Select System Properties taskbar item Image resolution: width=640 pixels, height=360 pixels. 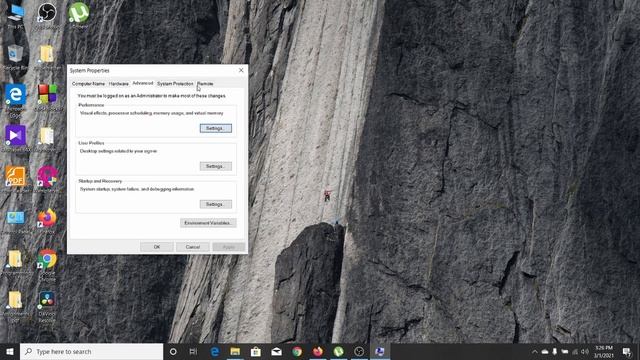(380, 351)
